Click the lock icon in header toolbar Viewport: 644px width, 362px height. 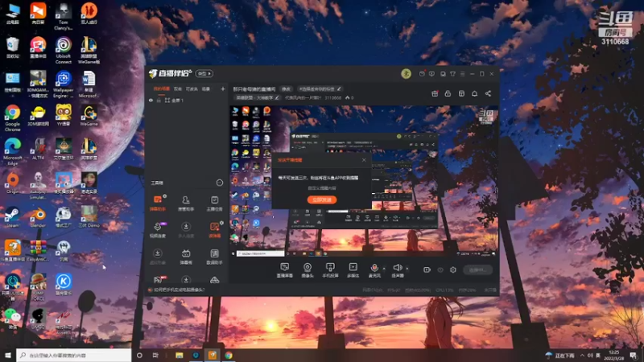448,93
